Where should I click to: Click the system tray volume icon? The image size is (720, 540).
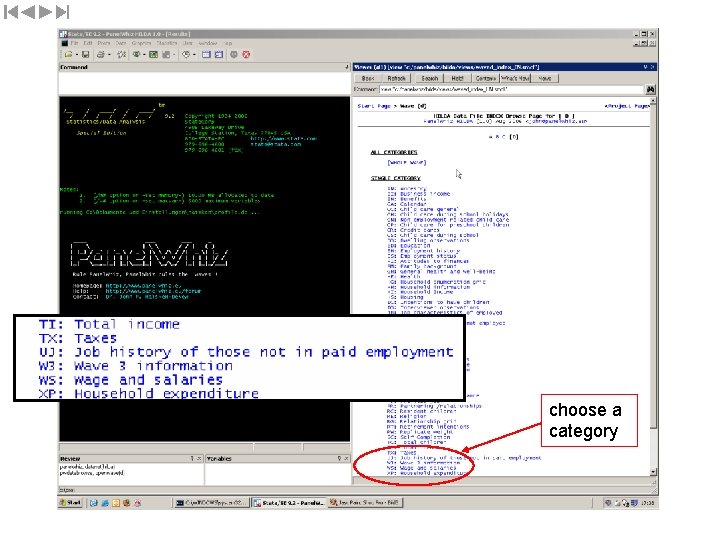(x=608, y=503)
